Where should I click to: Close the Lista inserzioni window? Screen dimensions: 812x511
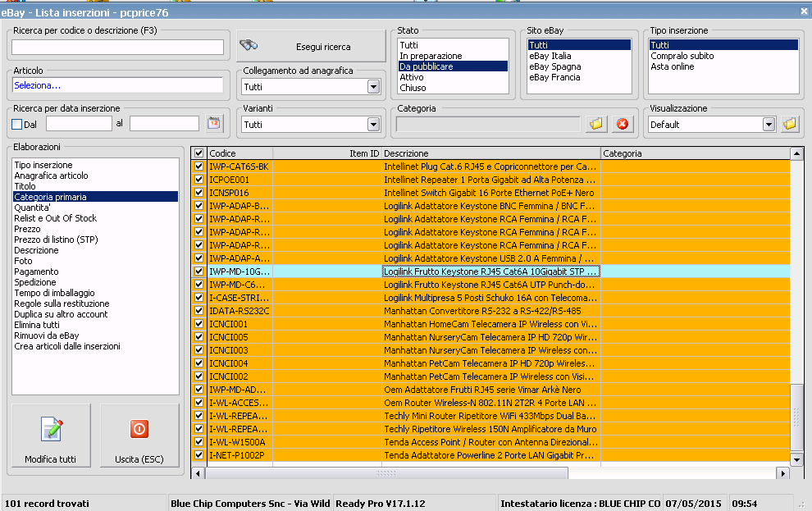pos(805,11)
